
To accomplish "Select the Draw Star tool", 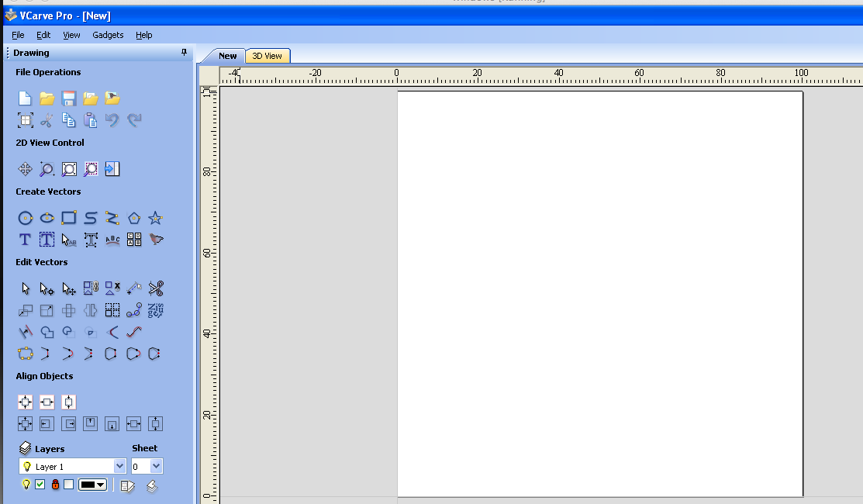I will 155,218.
